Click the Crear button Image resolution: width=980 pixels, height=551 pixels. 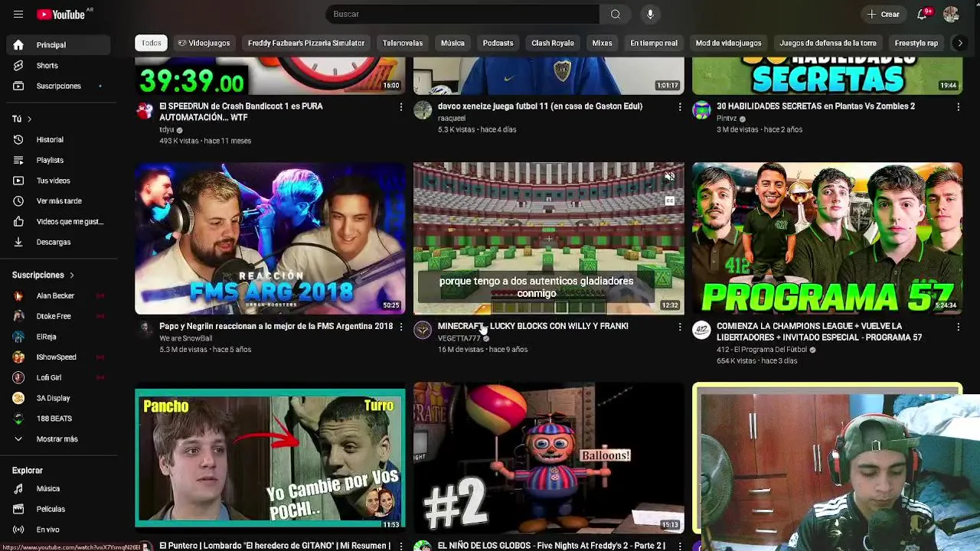(883, 14)
